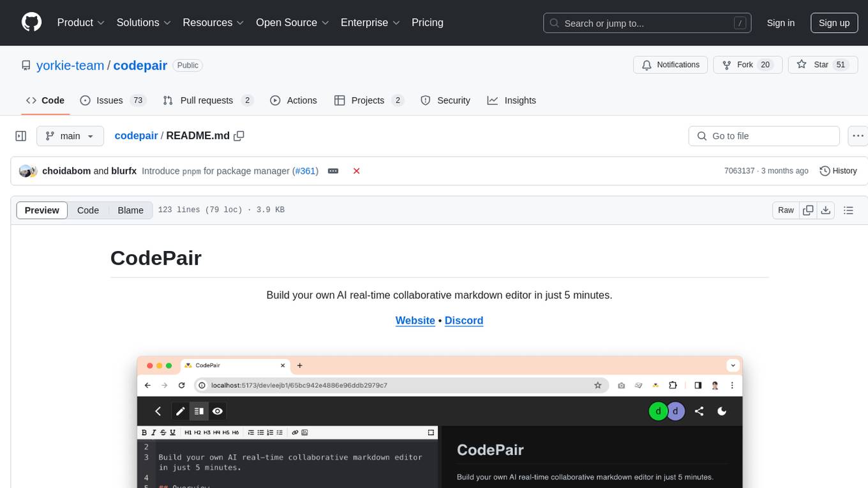Download the raw file
This screenshot has width=868, height=488.
825,210
